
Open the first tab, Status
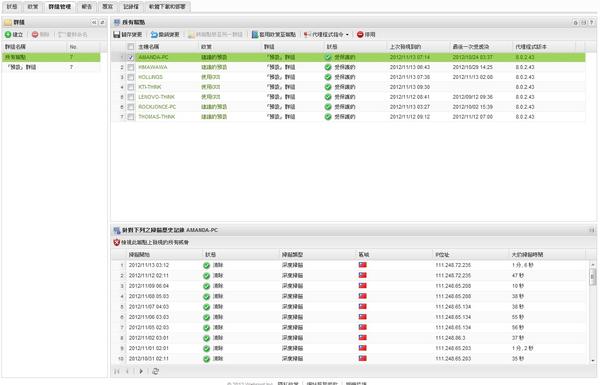12,7
